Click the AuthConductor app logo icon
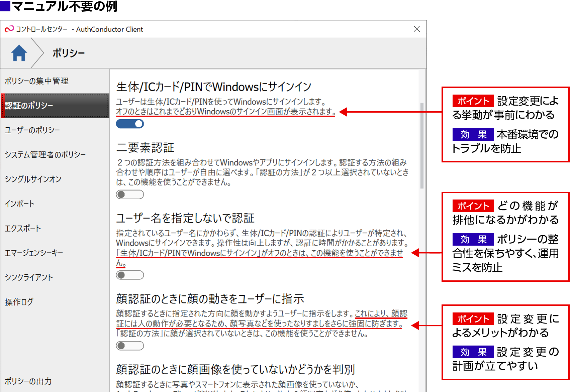The width and height of the screenshot is (571, 392). coord(9,29)
